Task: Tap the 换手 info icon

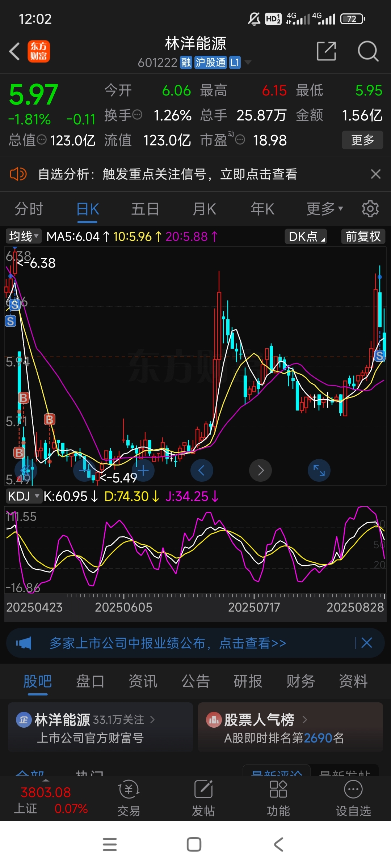Action: (x=137, y=115)
